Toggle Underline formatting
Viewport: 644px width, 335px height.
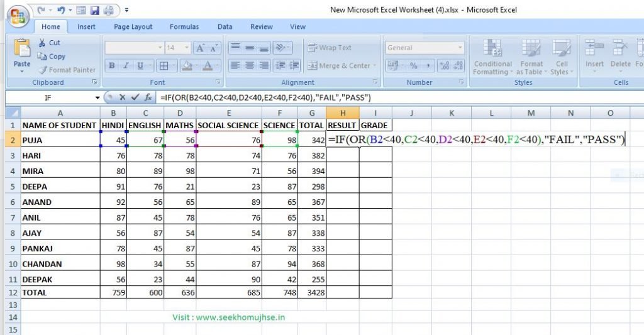click(140, 65)
